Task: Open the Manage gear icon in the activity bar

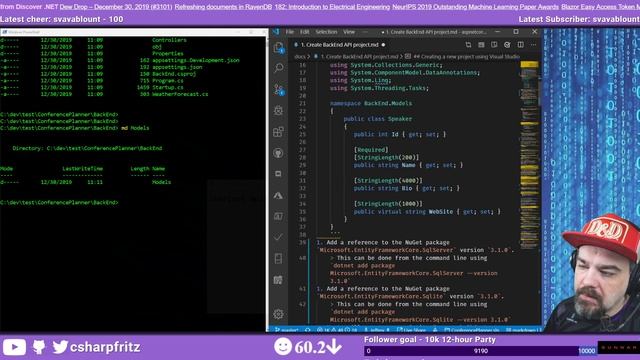Action: 279,314
